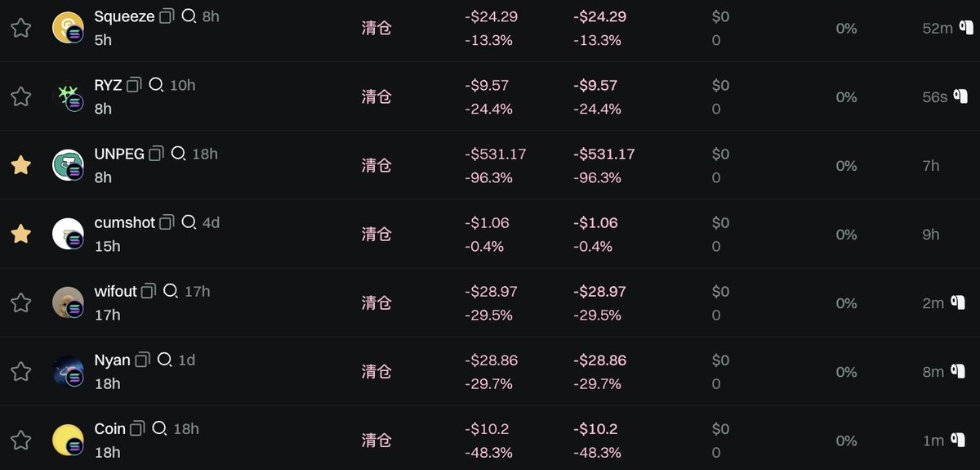Click the UNPEG -$531.17 realized loss
The height and width of the screenshot is (470, 980).
pos(496,154)
